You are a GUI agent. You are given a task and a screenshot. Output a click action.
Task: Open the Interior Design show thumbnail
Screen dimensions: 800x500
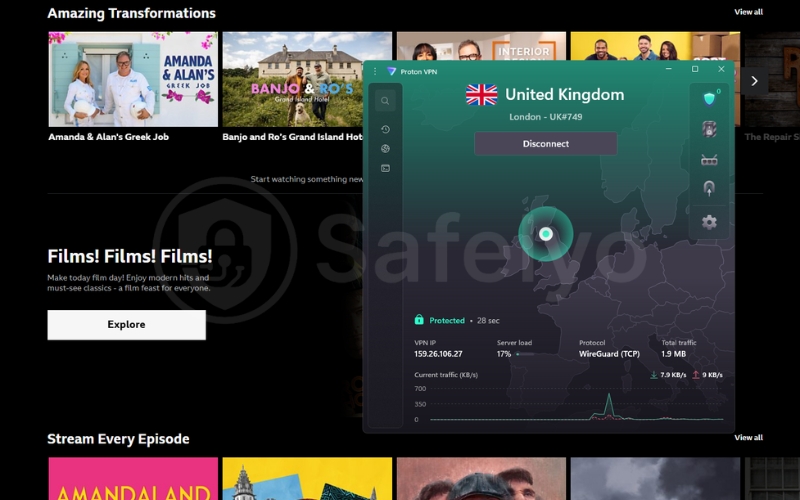coord(481,46)
